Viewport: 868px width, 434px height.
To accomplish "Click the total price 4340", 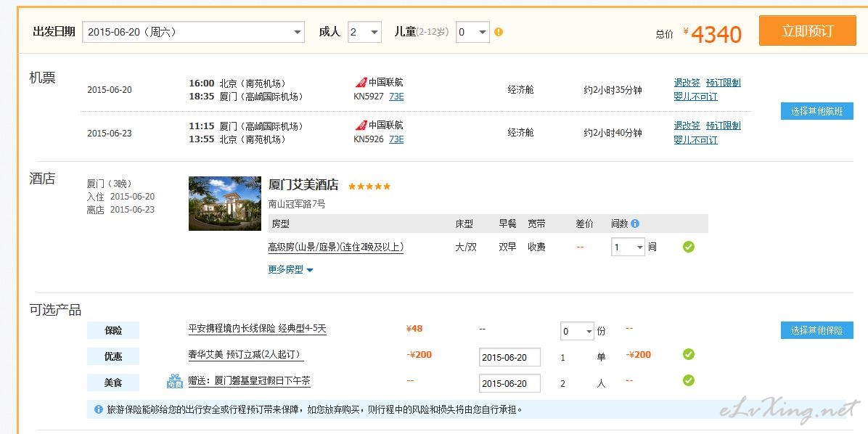I will 716,34.
